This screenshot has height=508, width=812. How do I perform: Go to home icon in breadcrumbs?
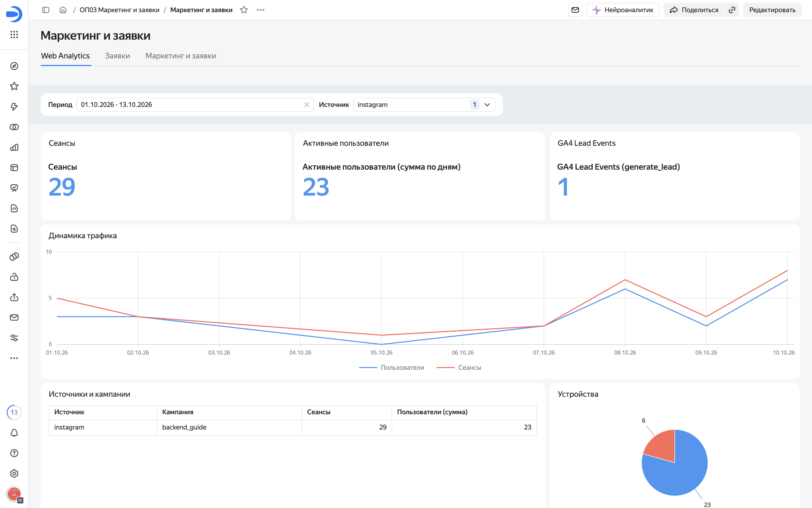(x=63, y=10)
